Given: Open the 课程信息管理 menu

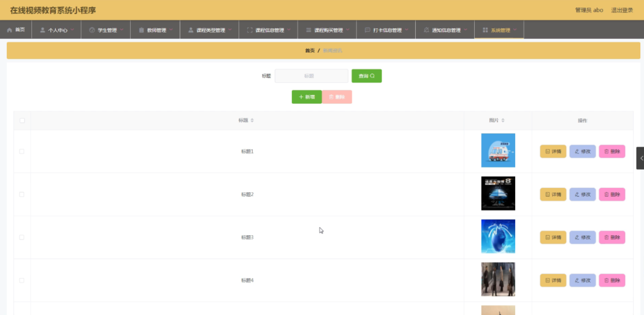Looking at the screenshot, I should coord(268,30).
